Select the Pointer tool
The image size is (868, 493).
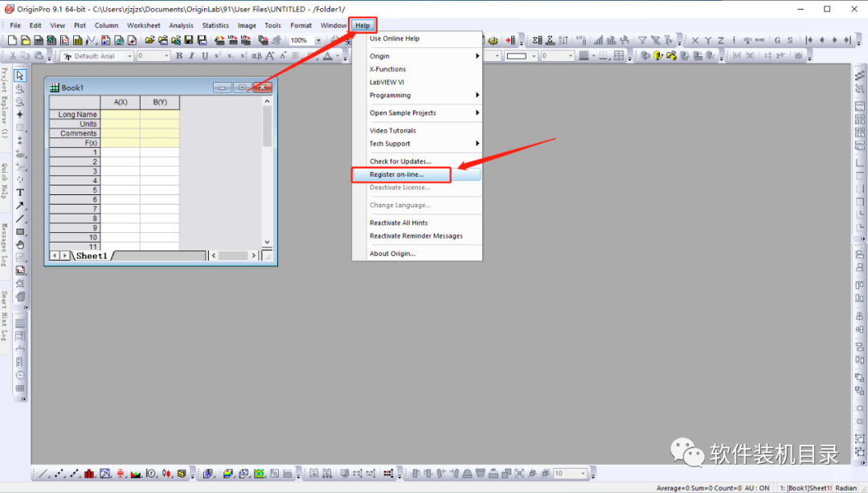[x=20, y=75]
